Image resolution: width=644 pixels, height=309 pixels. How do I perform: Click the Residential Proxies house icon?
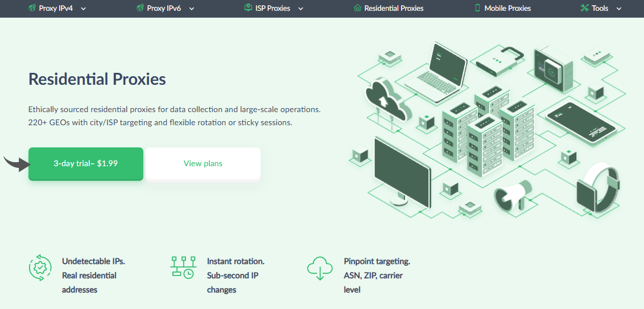(x=357, y=8)
